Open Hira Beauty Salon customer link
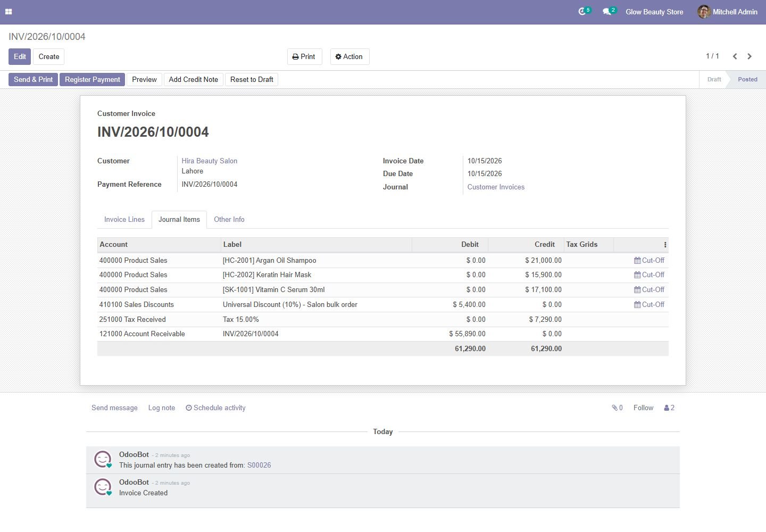This screenshot has width=766, height=532. tap(210, 161)
